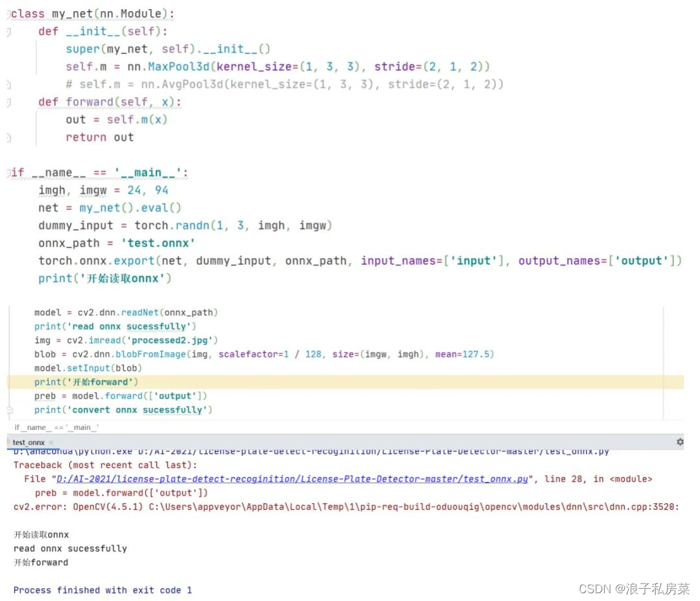
Task: Close the test_onnx run tab
Action: click(x=51, y=442)
